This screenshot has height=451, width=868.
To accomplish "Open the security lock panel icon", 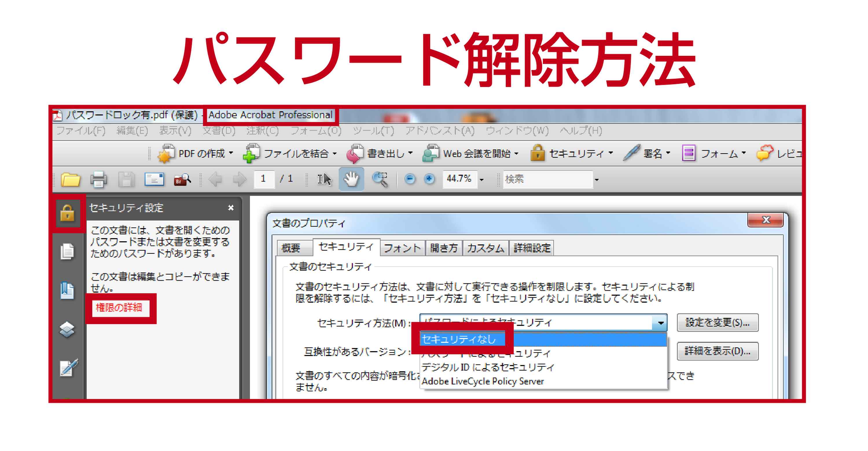I will 67,213.
